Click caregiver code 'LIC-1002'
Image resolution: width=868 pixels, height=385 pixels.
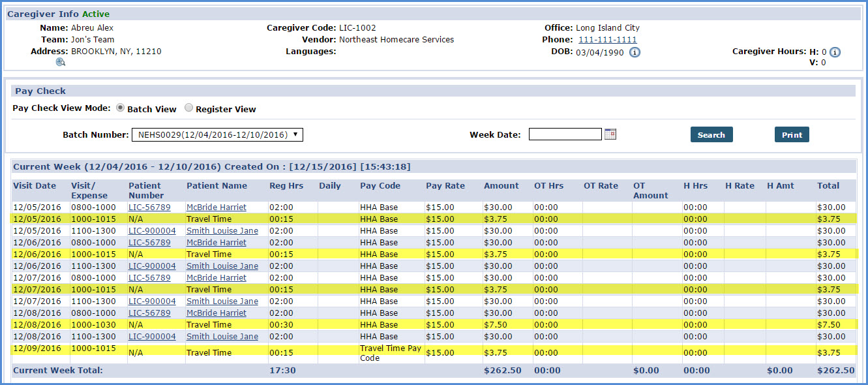[357, 28]
